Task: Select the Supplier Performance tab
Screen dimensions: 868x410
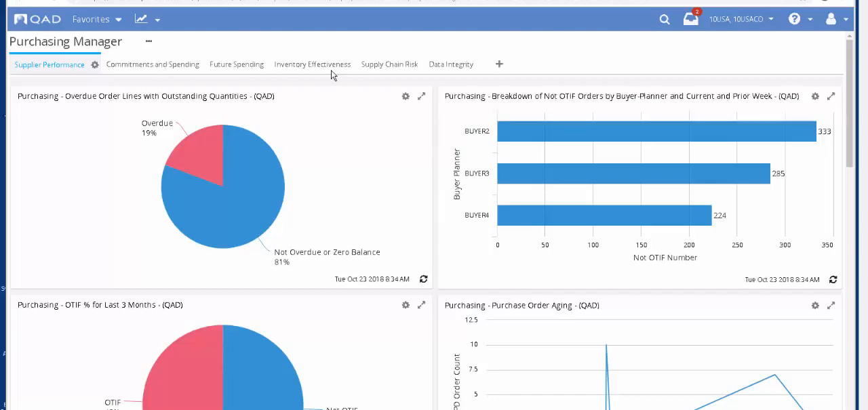Action: pos(50,64)
